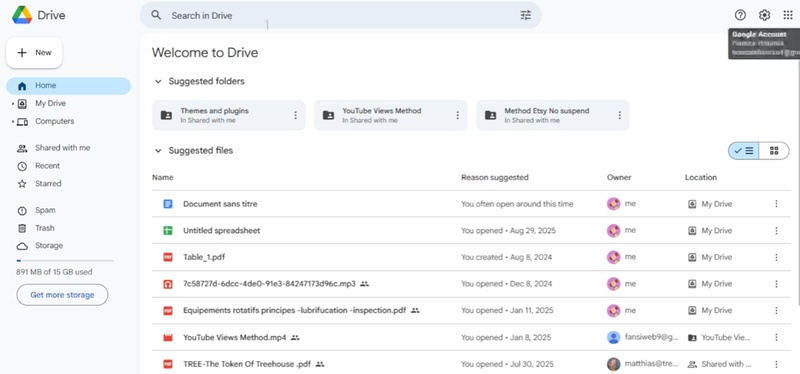This screenshot has width=800, height=374.
Task: Click the Sheets icon of Untitled spreadsheet
Action: click(x=168, y=231)
